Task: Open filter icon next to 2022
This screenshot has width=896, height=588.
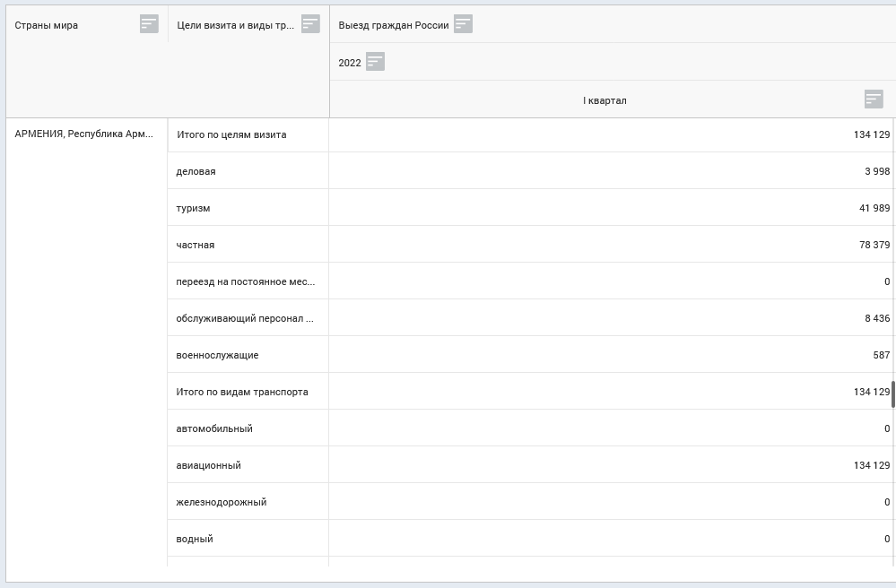Action: (x=375, y=62)
